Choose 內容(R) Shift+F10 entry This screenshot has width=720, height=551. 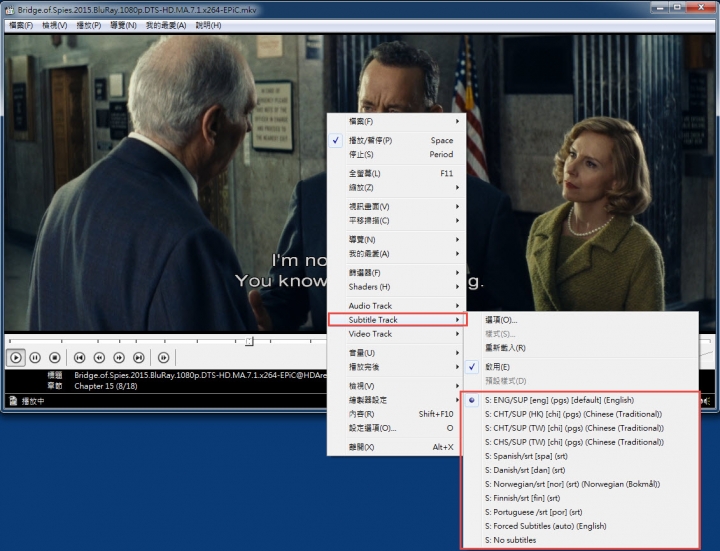397,414
